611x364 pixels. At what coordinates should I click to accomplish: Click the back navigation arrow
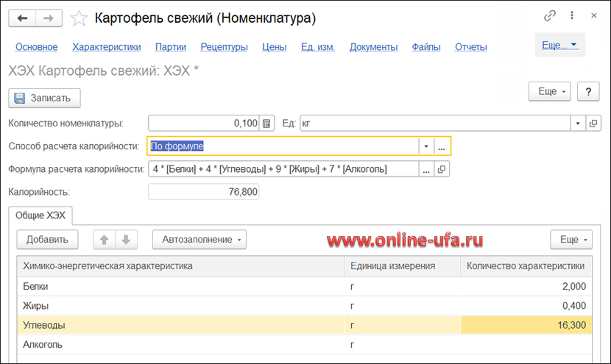22,17
